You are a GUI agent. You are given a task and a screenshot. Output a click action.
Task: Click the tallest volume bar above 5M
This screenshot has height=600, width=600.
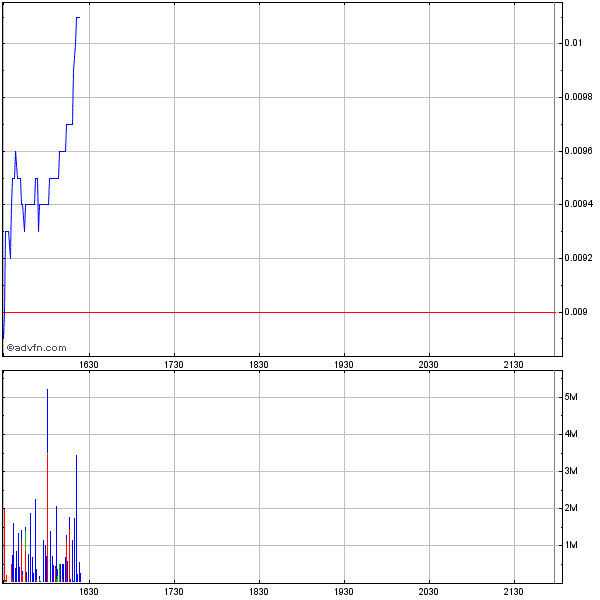(x=47, y=485)
